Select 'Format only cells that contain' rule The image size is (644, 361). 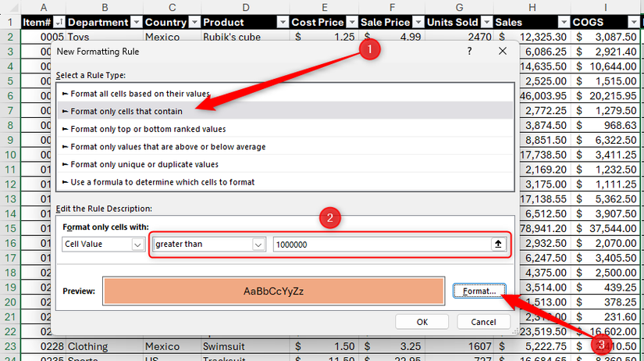coord(285,111)
